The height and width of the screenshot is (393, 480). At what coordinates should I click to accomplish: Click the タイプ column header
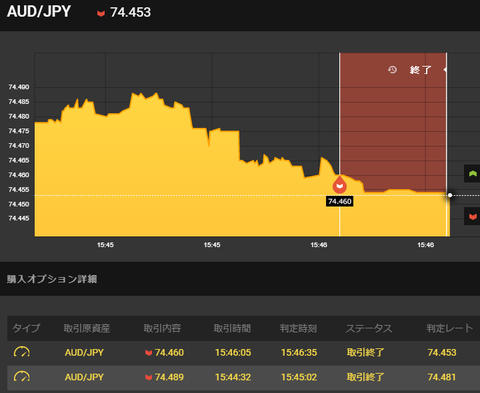tap(26, 328)
